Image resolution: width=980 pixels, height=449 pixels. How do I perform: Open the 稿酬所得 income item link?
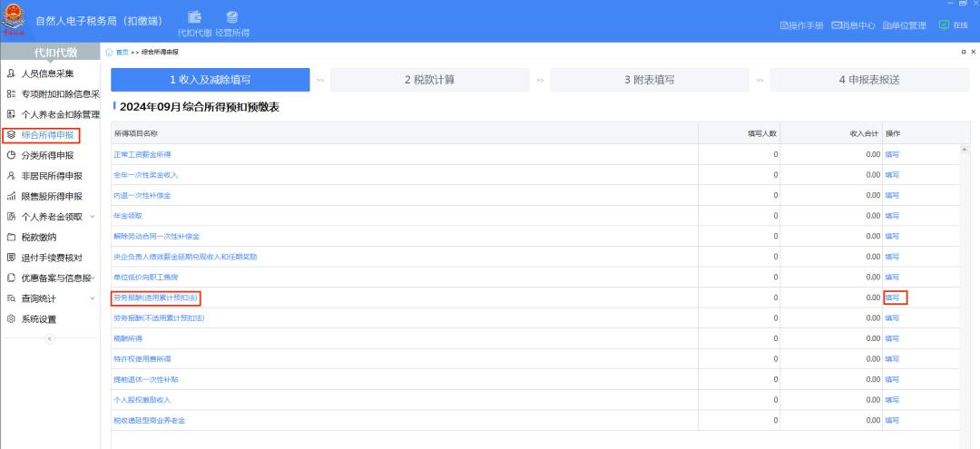[x=128, y=338]
